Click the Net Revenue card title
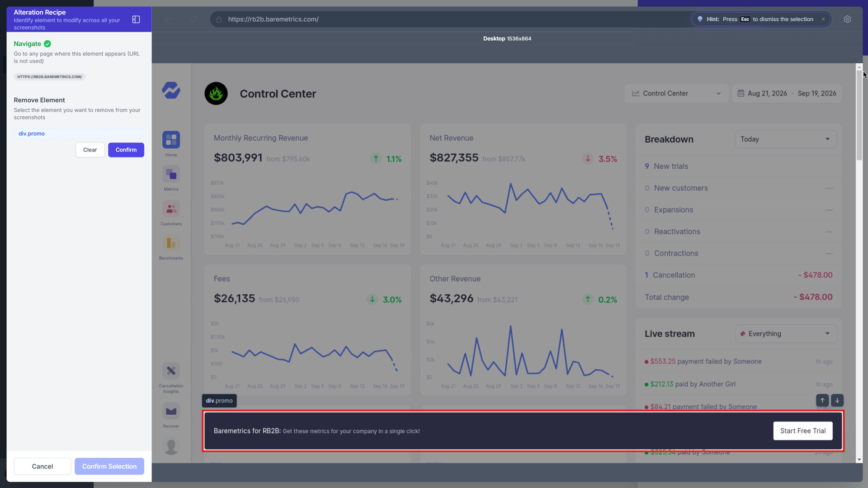The image size is (868, 488). [451, 138]
